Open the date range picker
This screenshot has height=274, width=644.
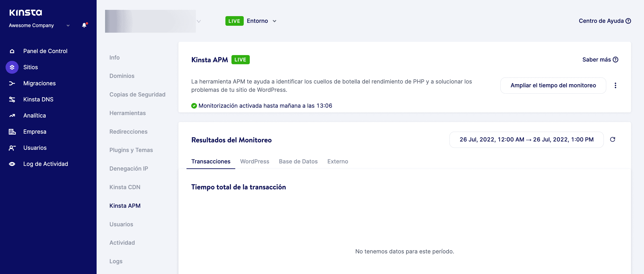click(x=526, y=140)
